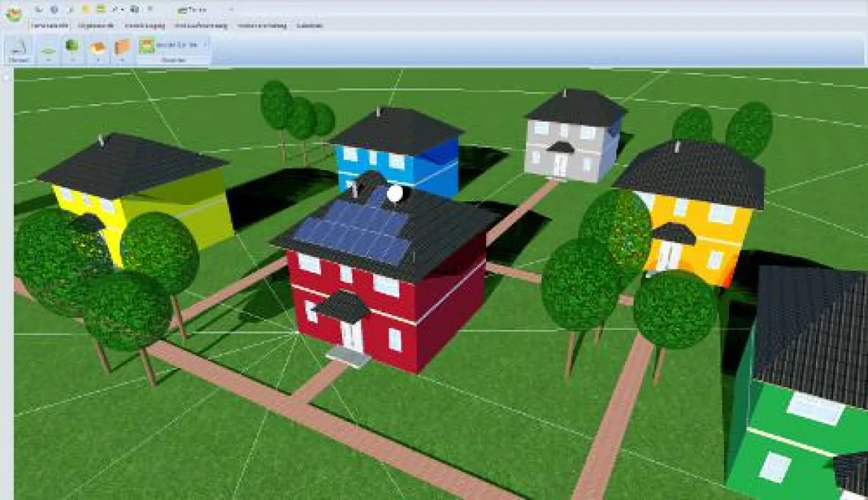Switch to the last ribbon tab
This screenshot has height=500, width=868.
click(310, 25)
